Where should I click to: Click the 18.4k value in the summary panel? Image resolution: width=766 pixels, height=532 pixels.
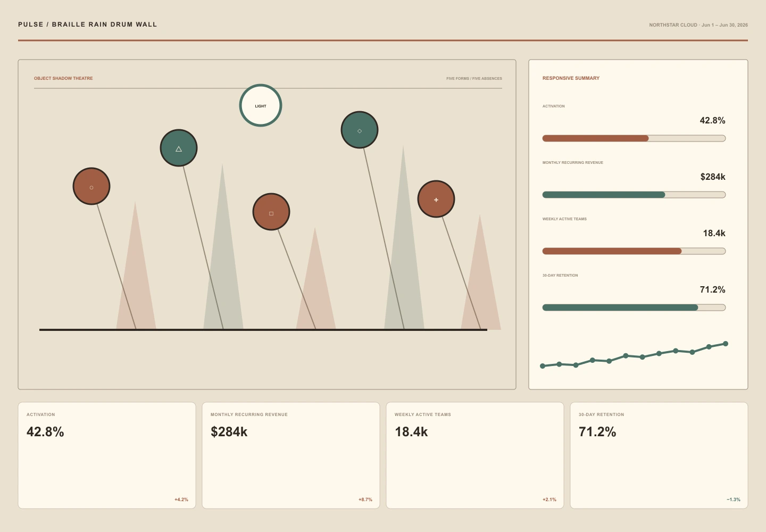(714, 233)
